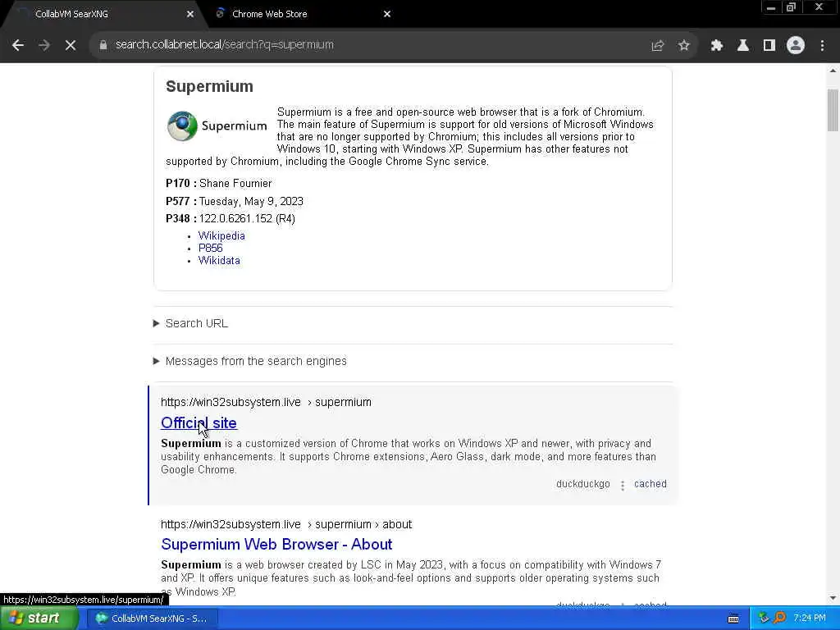Click the network tray icon
840x630 pixels.
[x=764, y=619]
